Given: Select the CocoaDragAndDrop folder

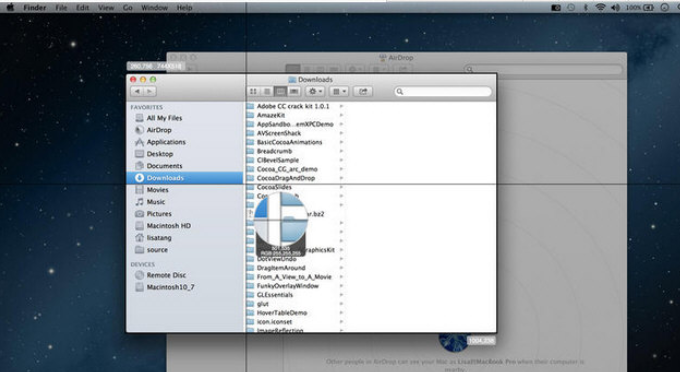Looking at the screenshot, I should click(286, 178).
